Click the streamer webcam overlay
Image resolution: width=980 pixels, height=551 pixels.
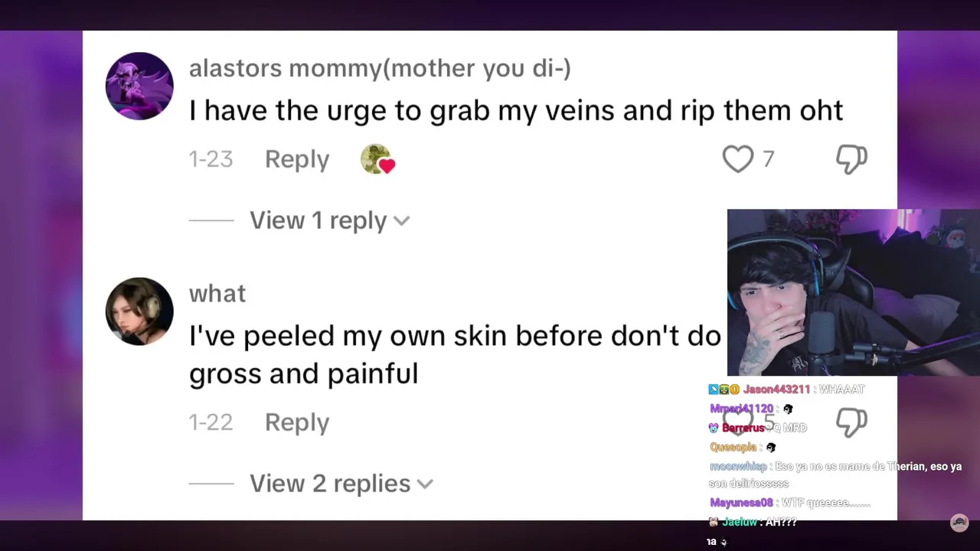tap(853, 292)
